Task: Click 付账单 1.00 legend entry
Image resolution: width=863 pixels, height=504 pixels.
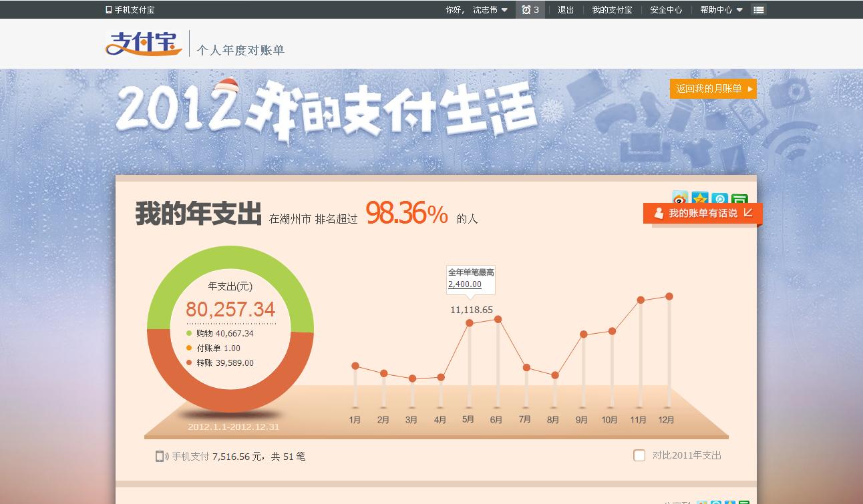Action: coord(213,348)
